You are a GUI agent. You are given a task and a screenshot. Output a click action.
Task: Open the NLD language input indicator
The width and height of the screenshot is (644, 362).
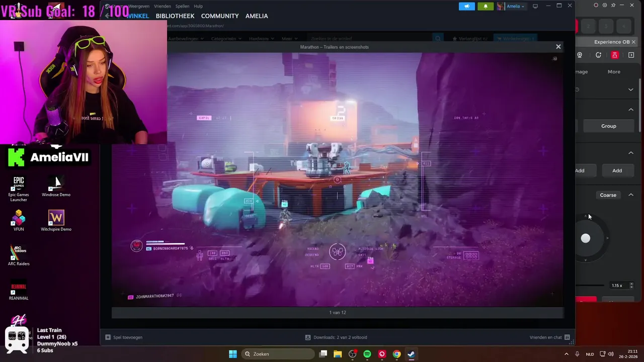tap(590, 354)
